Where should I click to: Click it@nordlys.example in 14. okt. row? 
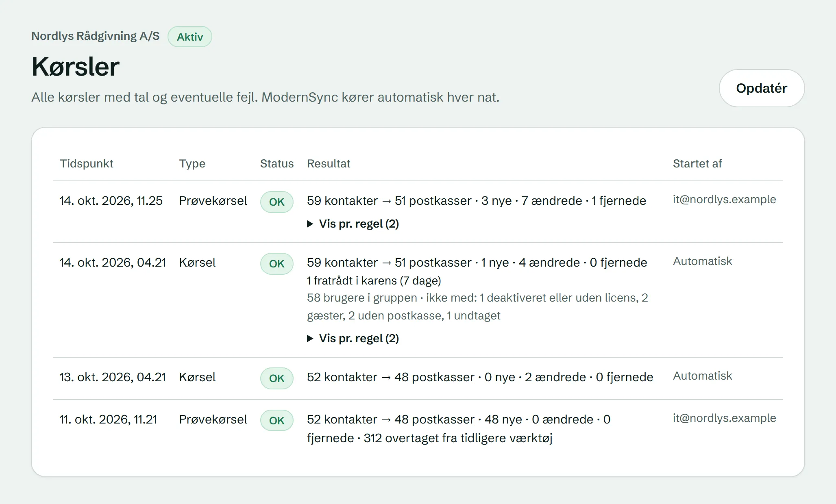pos(724,200)
